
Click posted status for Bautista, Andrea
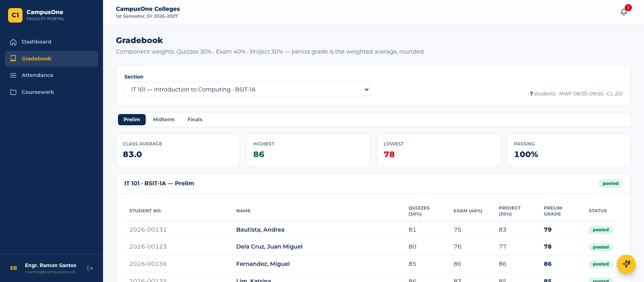tap(601, 230)
